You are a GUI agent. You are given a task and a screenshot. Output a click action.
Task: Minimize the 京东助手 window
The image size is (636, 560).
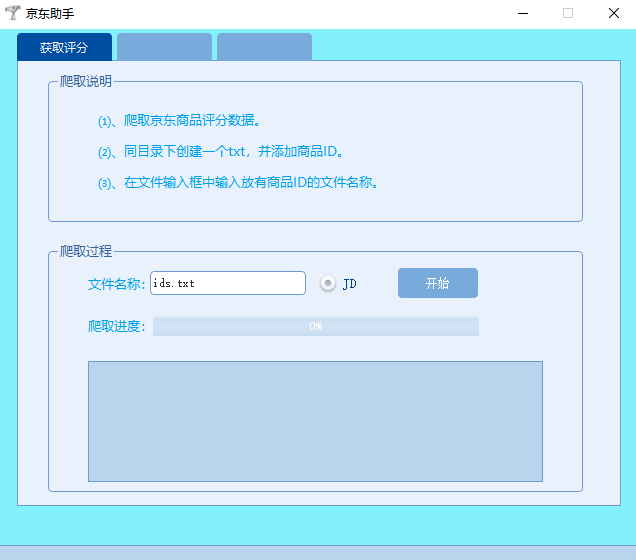(523, 13)
